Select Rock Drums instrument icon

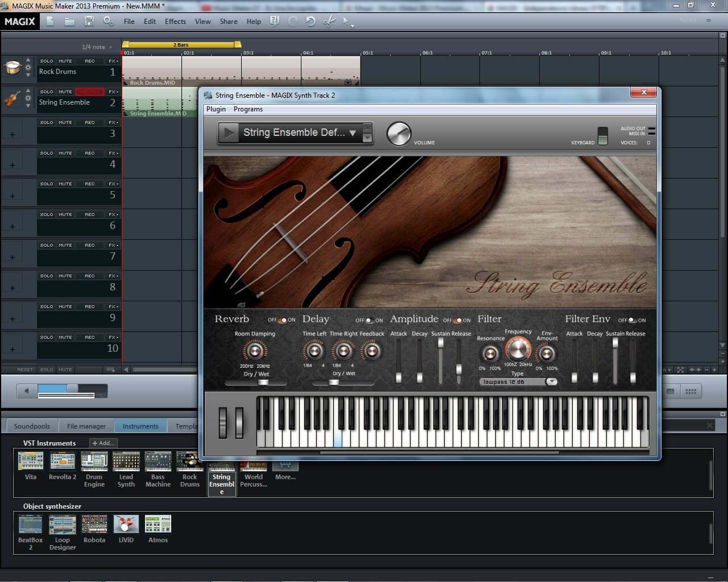(x=190, y=460)
